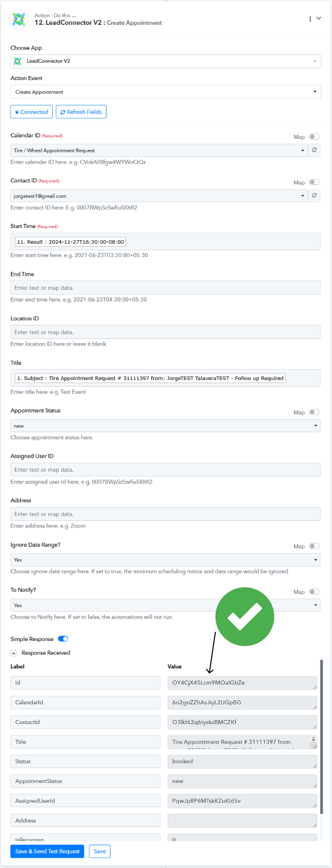The height and width of the screenshot is (868, 332).
Task: Collapse the Response Received section
Action: [x=14, y=653]
